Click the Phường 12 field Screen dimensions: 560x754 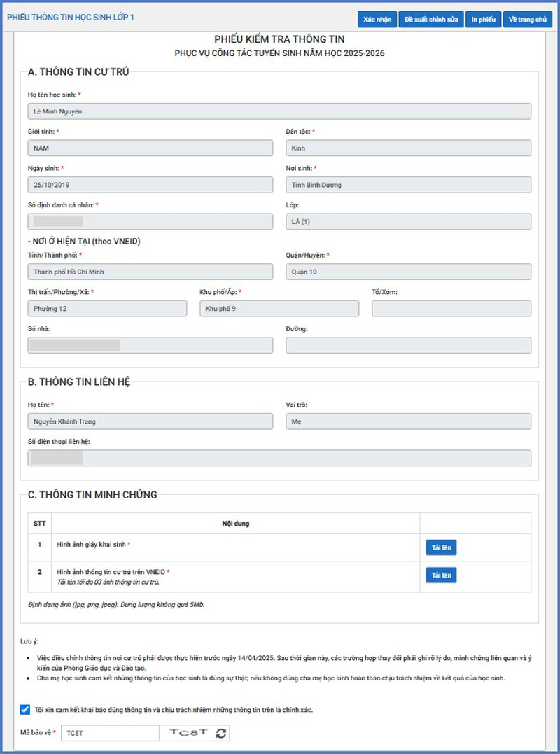click(x=107, y=309)
